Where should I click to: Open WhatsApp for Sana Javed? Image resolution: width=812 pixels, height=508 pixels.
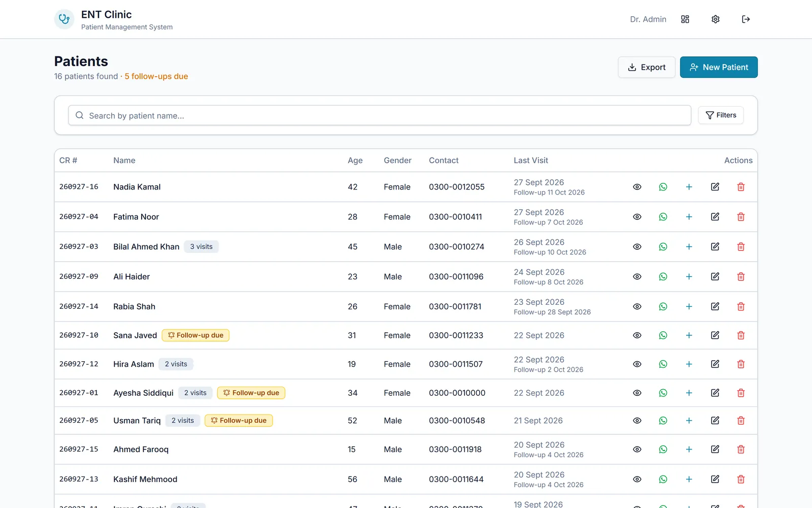pos(663,335)
